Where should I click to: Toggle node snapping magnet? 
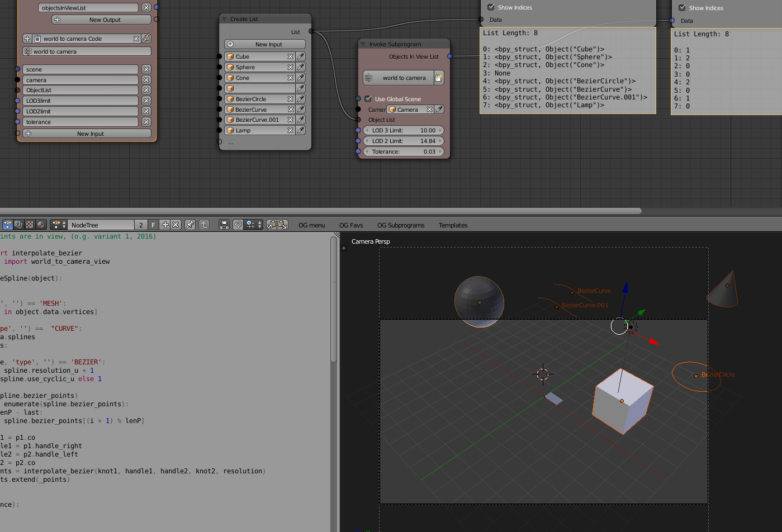click(238, 225)
